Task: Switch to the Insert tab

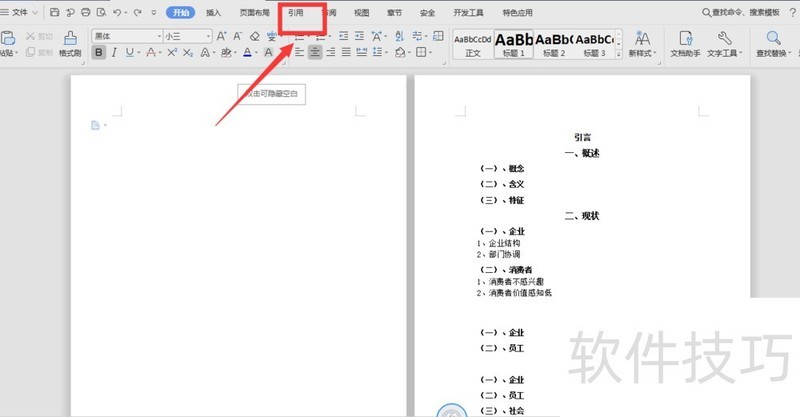Action: pyautogui.click(x=213, y=13)
